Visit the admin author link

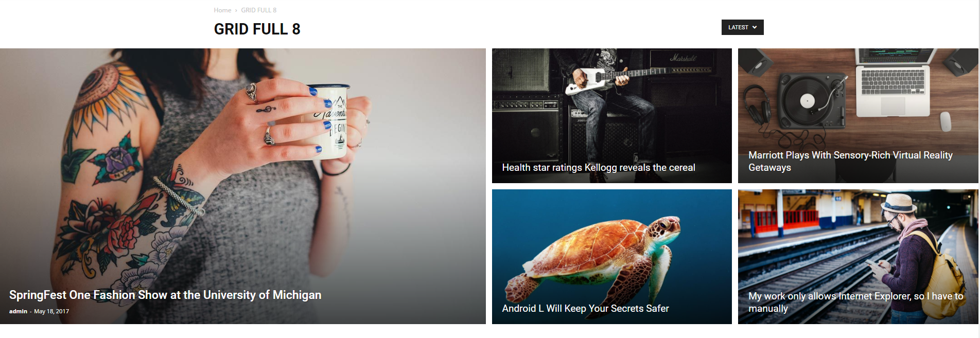18,311
